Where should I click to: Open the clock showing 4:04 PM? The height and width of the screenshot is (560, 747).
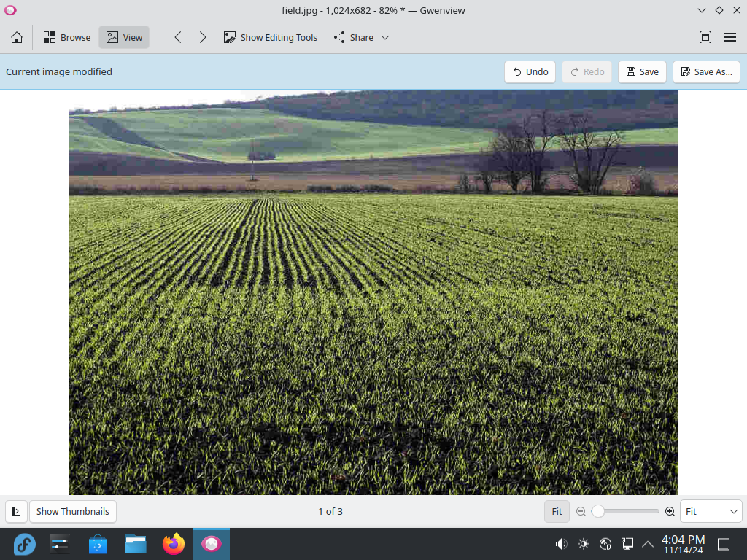point(683,544)
